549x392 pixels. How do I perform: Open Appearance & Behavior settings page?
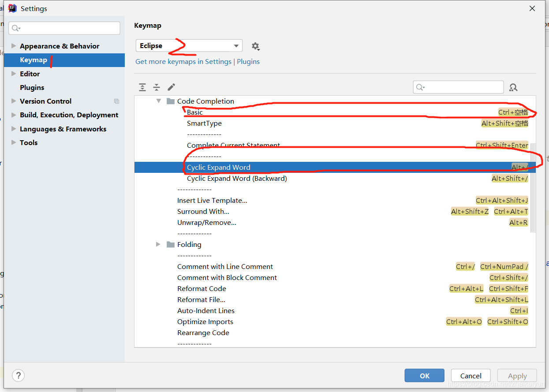(60, 46)
